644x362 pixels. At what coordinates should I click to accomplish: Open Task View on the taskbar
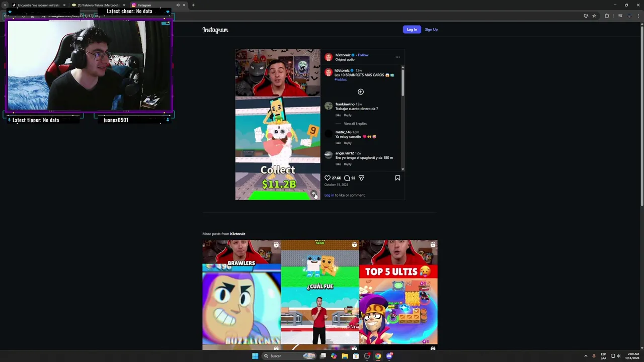[323, 356]
